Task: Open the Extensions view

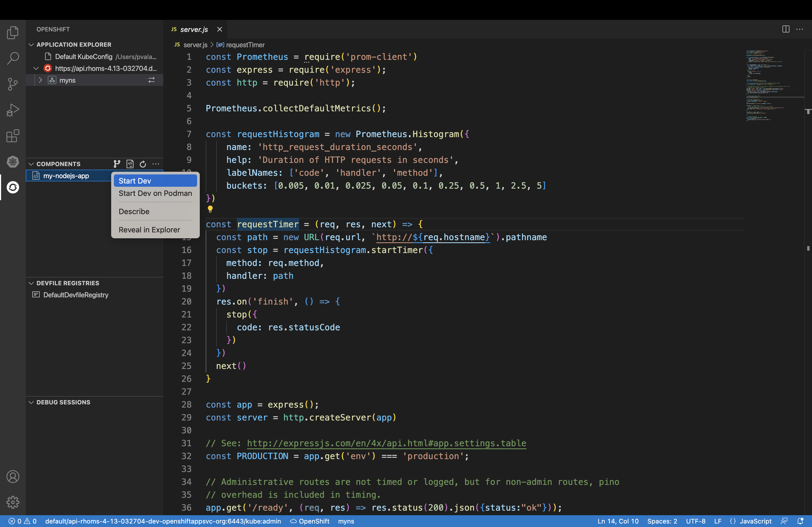Action: [x=13, y=136]
